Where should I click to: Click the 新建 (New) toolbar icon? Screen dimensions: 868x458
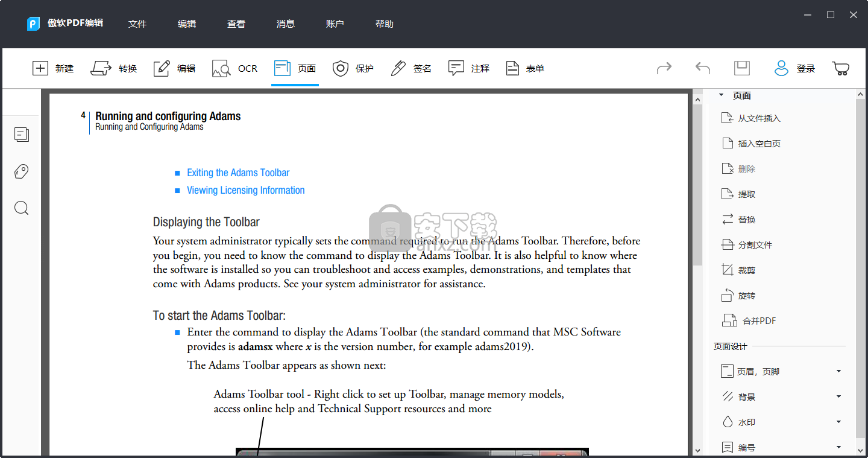pyautogui.click(x=40, y=68)
